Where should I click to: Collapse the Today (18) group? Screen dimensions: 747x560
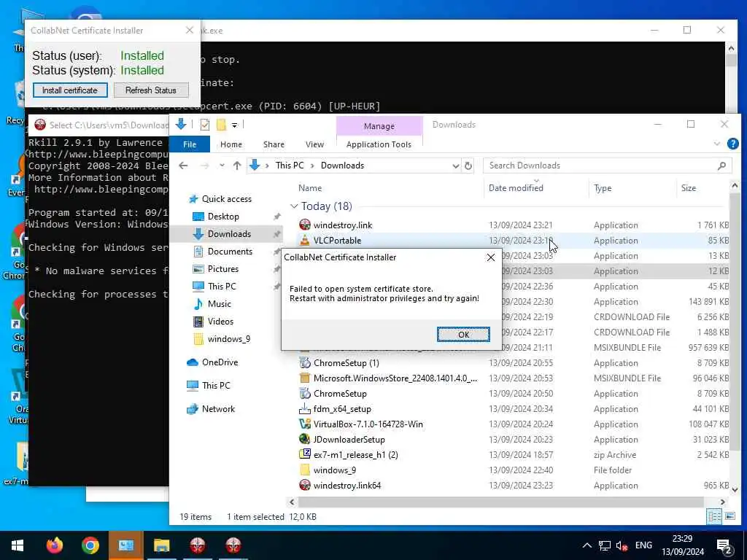click(x=294, y=206)
